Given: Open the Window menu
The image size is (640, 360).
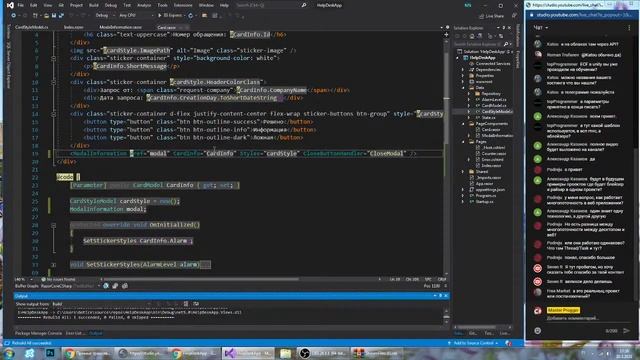Looking at the screenshot, I should pos(206,5).
